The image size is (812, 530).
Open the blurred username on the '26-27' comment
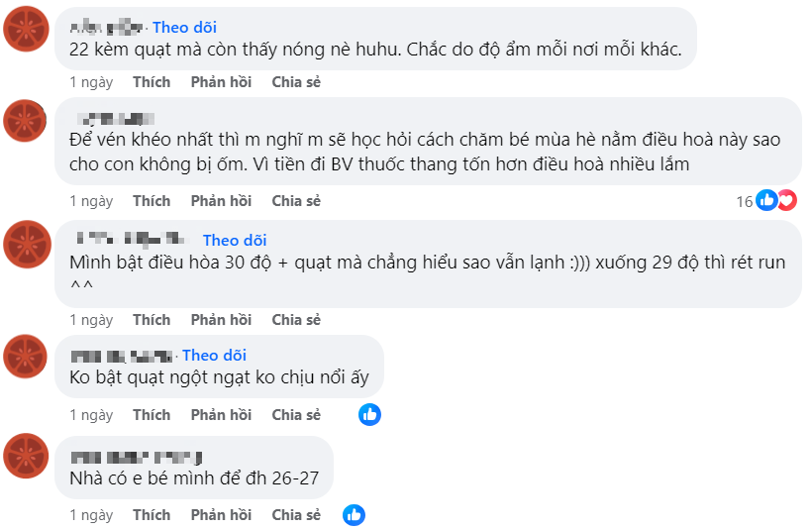[137, 458]
